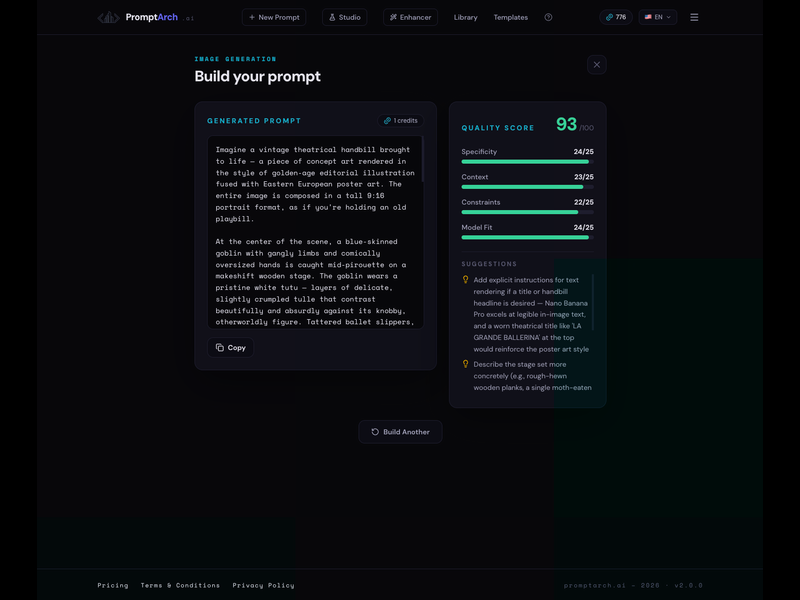800x600 pixels.
Task: Click the 'GENERATED PROMPT' heading
Action: pos(254,121)
